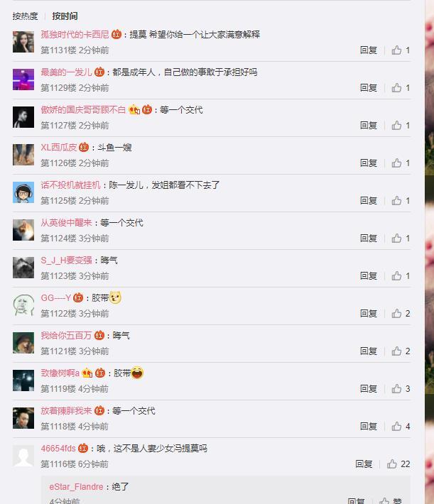The image size is (434, 504).
Task: Click the 红 badge beside XL西瓜皮
Action: point(84,147)
